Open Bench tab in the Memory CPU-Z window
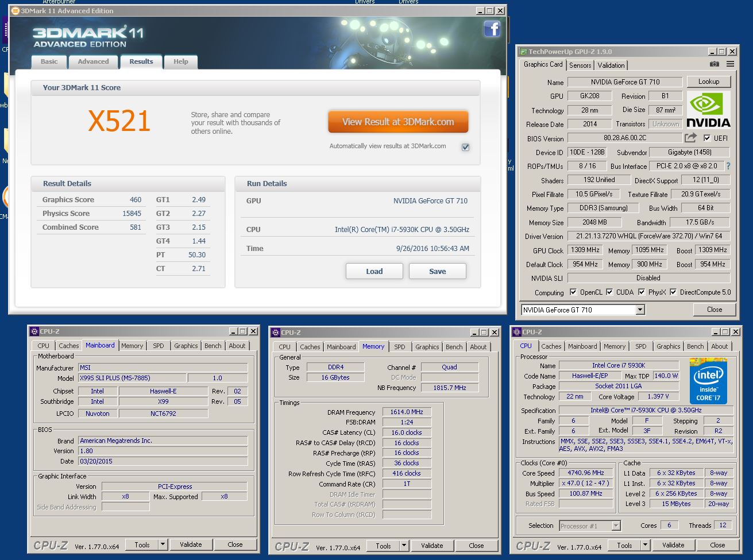The width and height of the screenshot is (753, 560). click(454, 347)
